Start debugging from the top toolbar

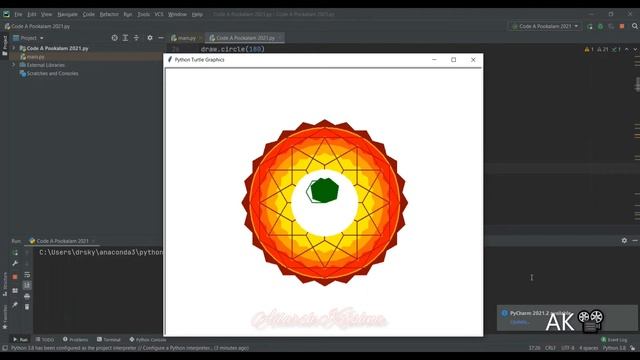(600, 26)
